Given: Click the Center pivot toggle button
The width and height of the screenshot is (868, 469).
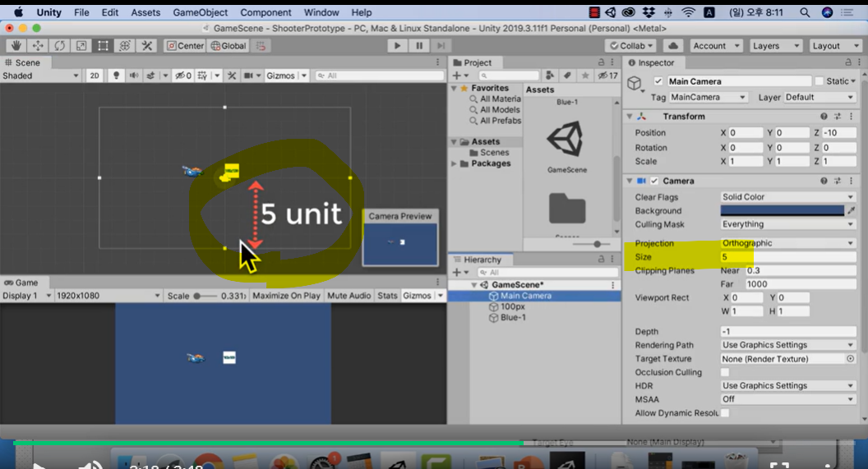Looking at the screenshot, I should [x=186, y=46].
